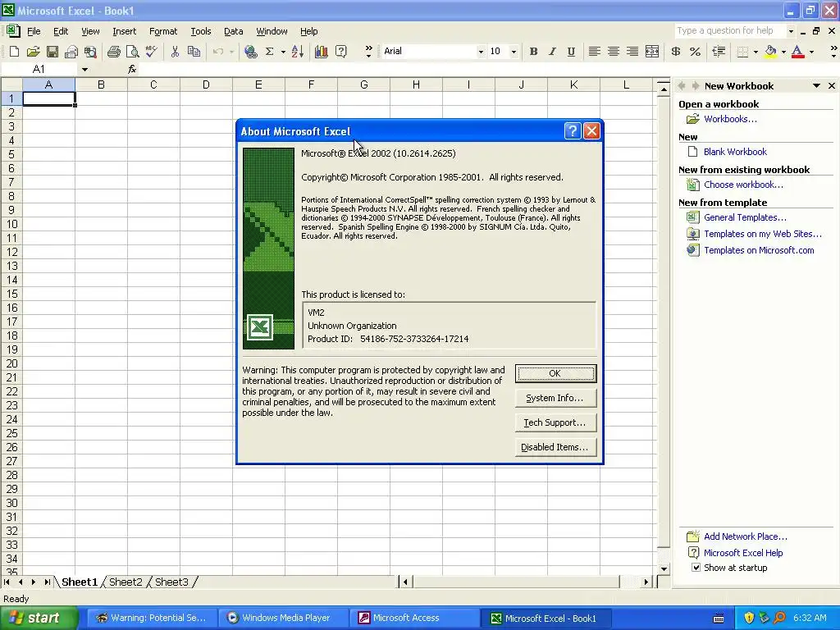The width and height of the screenshot is (840, 630).
Task: Open the Blank Workbook link
Action: (735, 152)
